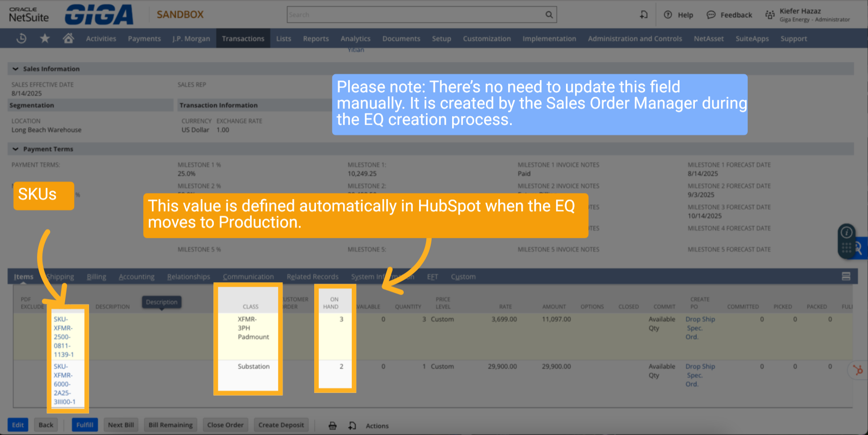Open the SKU-XFMR-6000-2A25-3III00-1 item link
The height and width of the screenshot is (435, 868).
click(x=65, y=384)
